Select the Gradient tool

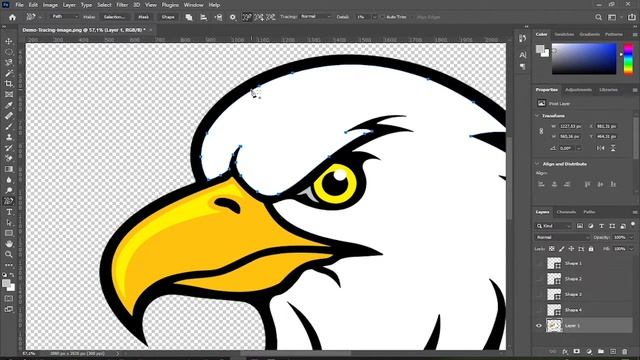tap(9, 169)
